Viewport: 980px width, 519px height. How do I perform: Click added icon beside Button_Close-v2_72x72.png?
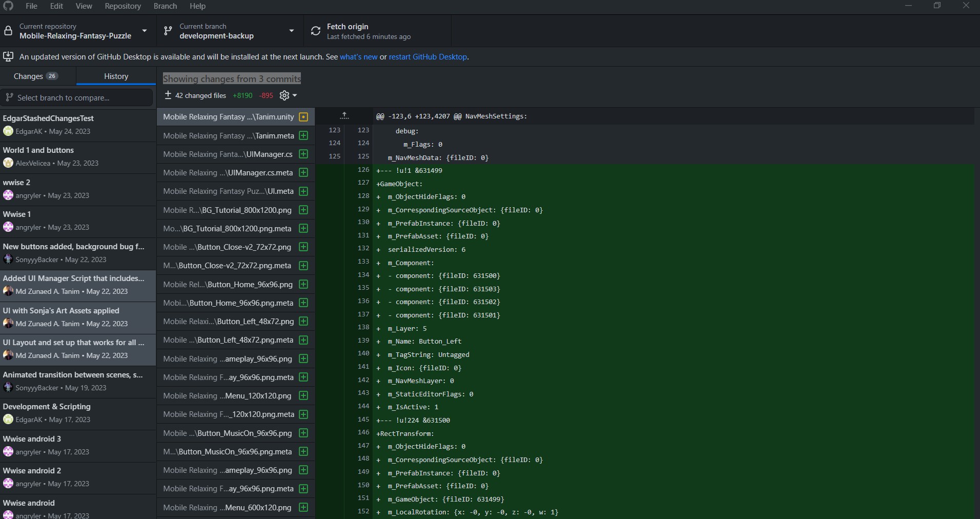point(303,247)
